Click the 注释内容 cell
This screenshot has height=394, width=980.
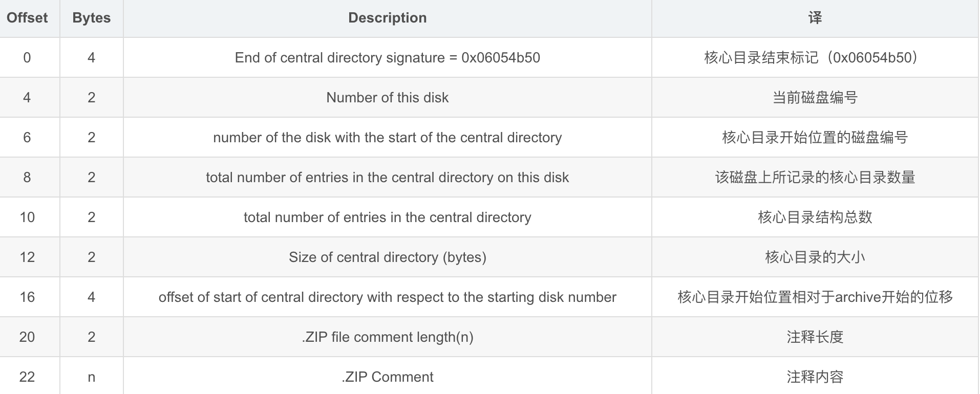[815, 377]
